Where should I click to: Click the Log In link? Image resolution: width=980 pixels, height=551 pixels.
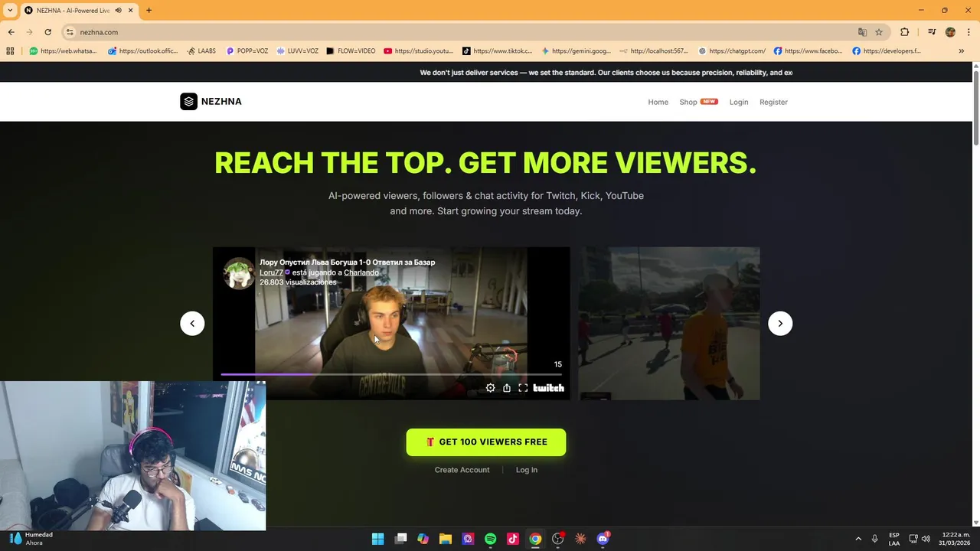(x=527, y=470)
